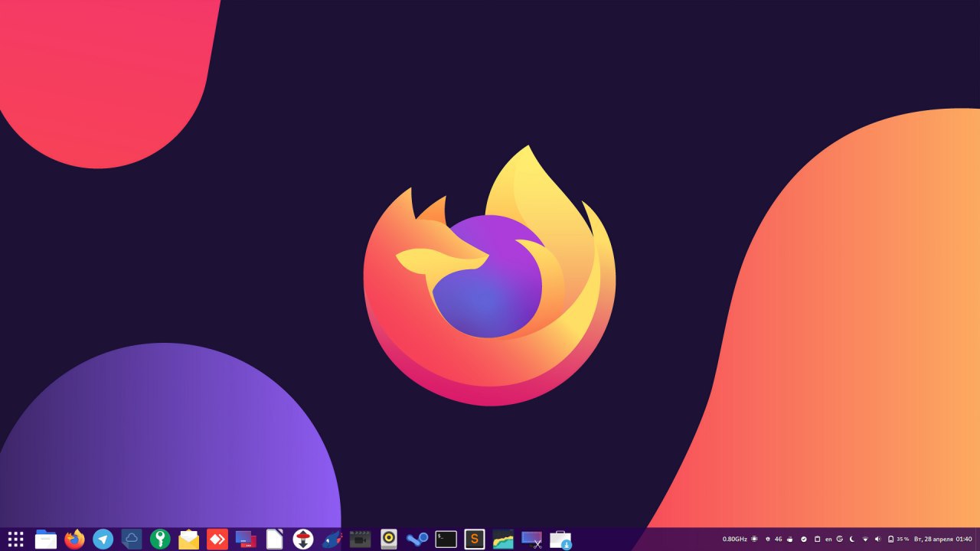Open the yellow envelope mail client
Screen dimensions: 980x551
189,539
